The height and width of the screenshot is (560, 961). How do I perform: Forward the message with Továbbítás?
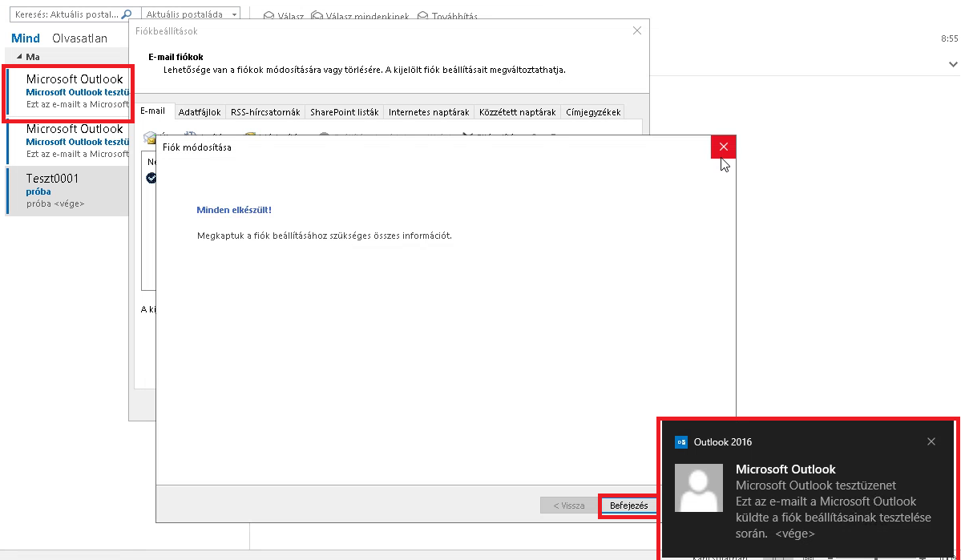pos(447,17)
